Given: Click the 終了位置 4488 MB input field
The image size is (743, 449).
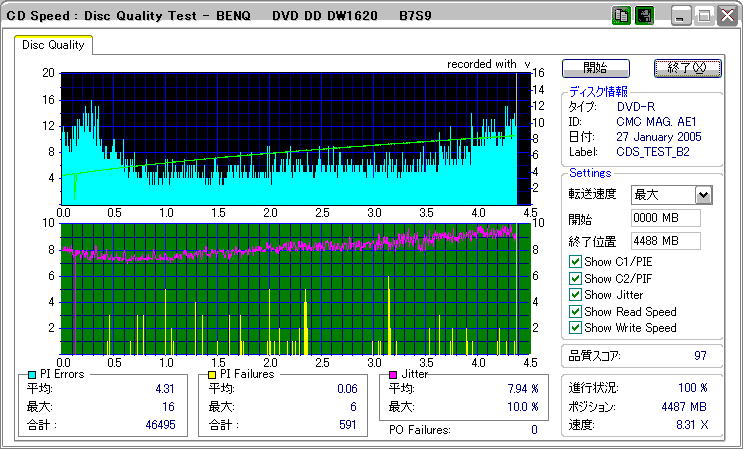Looking at the screenshot, I should tap(666, 241).
